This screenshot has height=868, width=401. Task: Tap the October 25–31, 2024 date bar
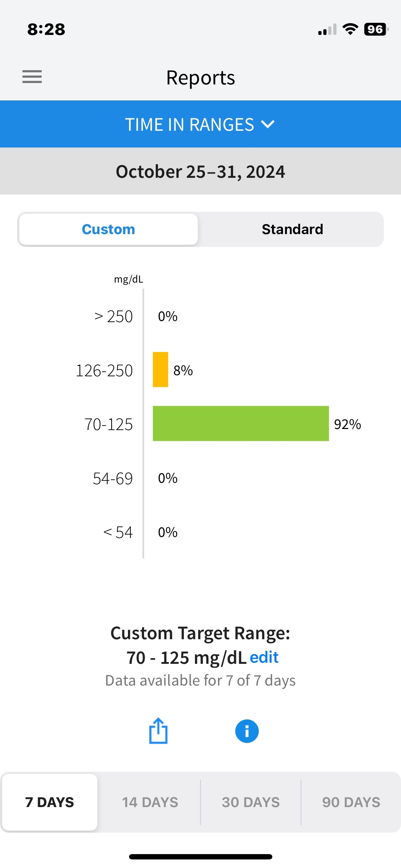200,171
